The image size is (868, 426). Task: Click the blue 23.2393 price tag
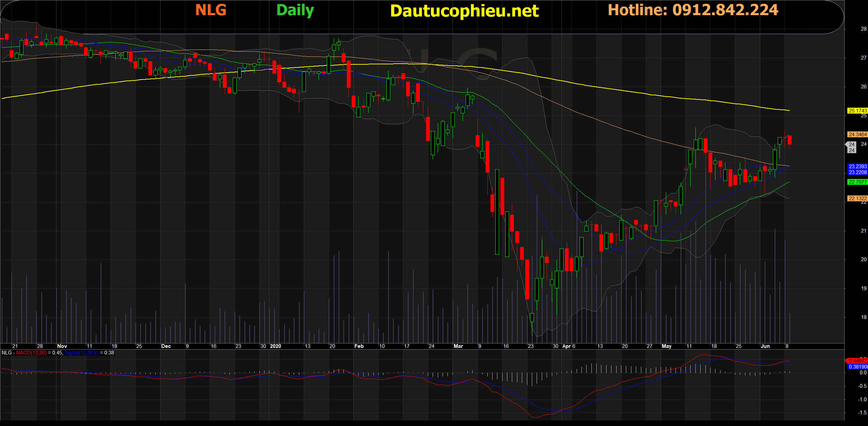(x=857, y=167)
